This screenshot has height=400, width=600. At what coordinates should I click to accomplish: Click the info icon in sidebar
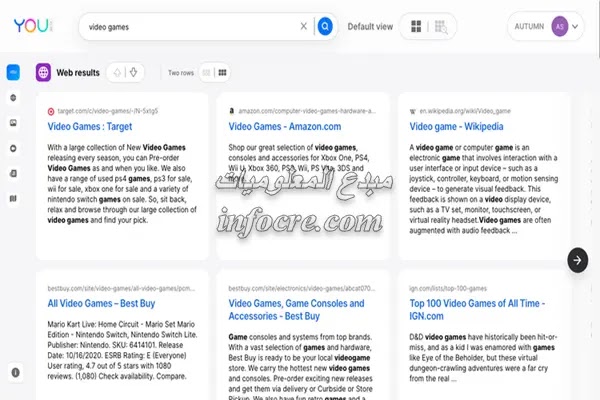[15, 372]
